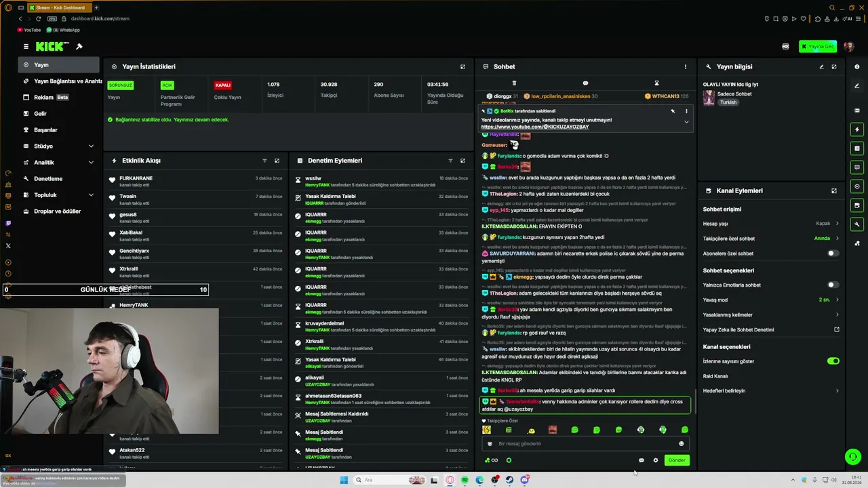This screenshot has width=868, height=488.
Task: Expand the Etkinlik Akışı panel
Action: click(277, 161)
